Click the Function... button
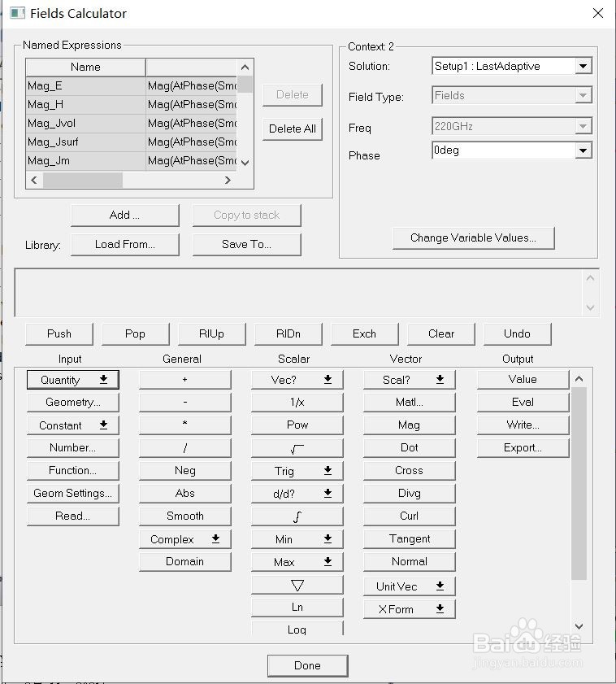 point(73,471)
